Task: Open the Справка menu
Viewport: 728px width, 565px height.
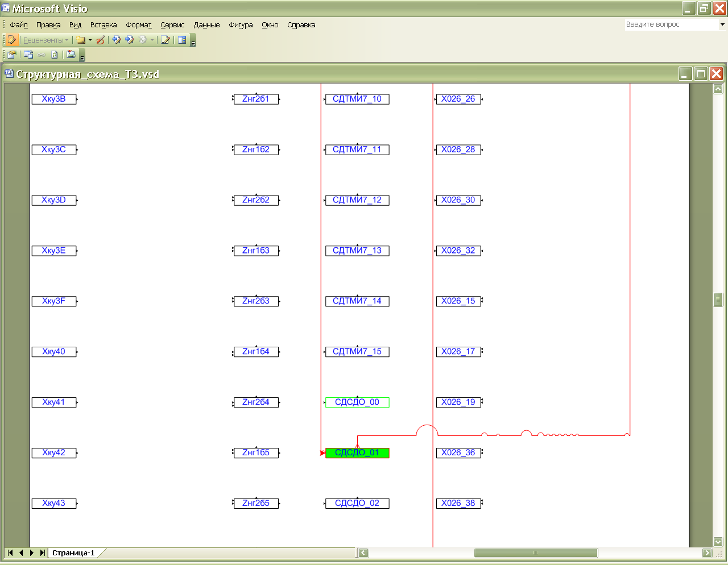Action: pyautogui.click(x=301, y=25)
